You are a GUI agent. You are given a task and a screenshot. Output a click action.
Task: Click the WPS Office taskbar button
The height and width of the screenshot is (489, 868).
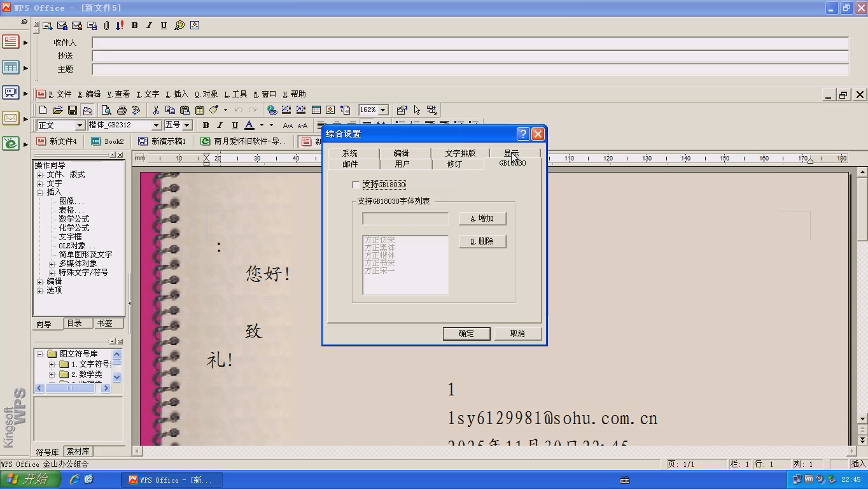point(172,480)
